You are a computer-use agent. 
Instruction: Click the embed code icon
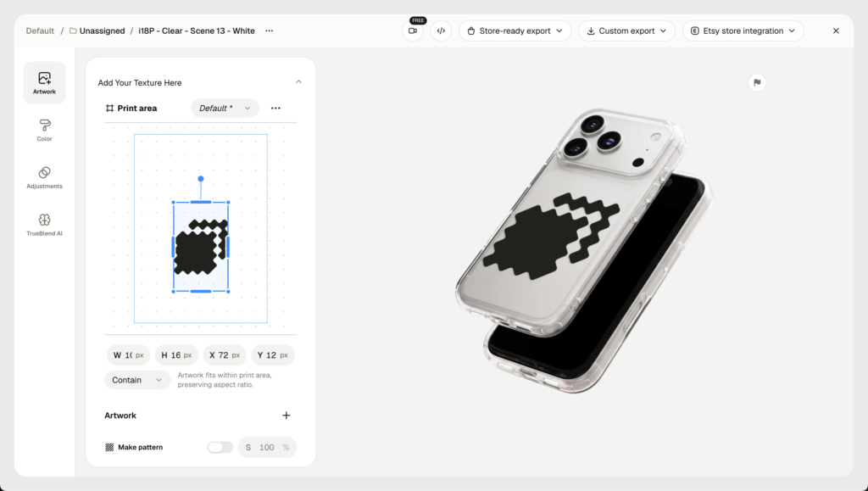[x=441, y=31]
